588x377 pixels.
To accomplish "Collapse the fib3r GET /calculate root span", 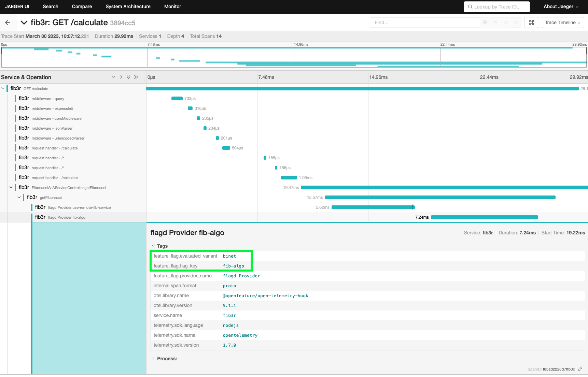I will point(3,88).
